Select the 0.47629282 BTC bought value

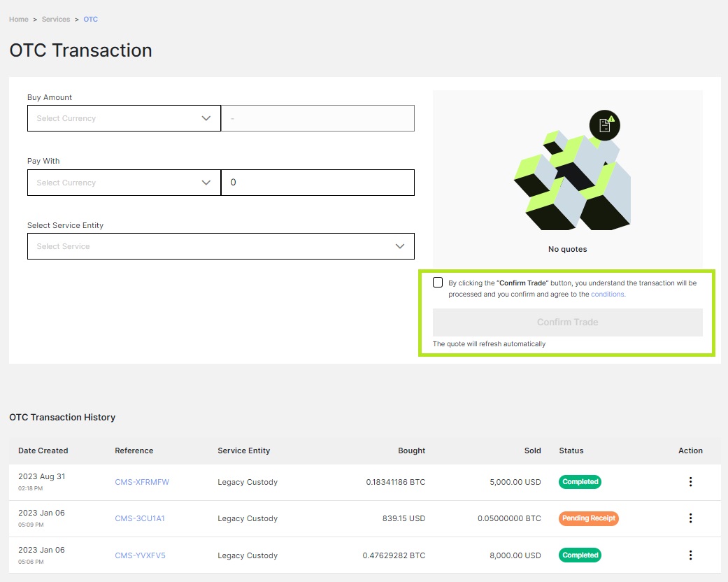(x=394, y=555)
